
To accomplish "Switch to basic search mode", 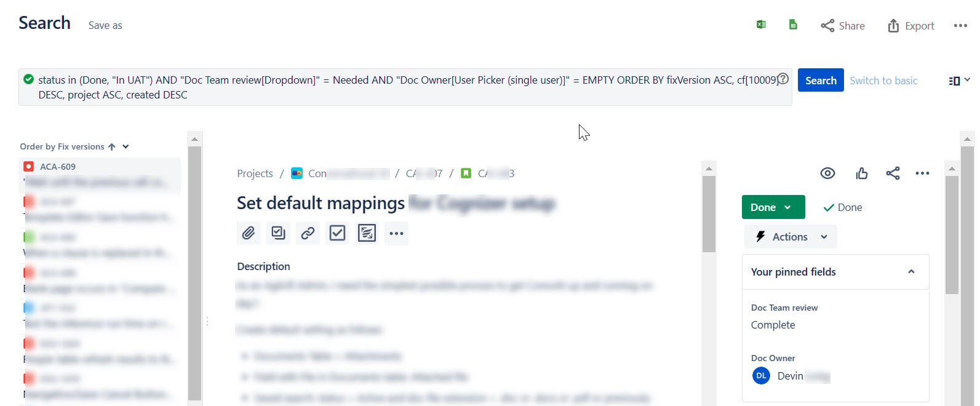I will click(x=883, y=81).
